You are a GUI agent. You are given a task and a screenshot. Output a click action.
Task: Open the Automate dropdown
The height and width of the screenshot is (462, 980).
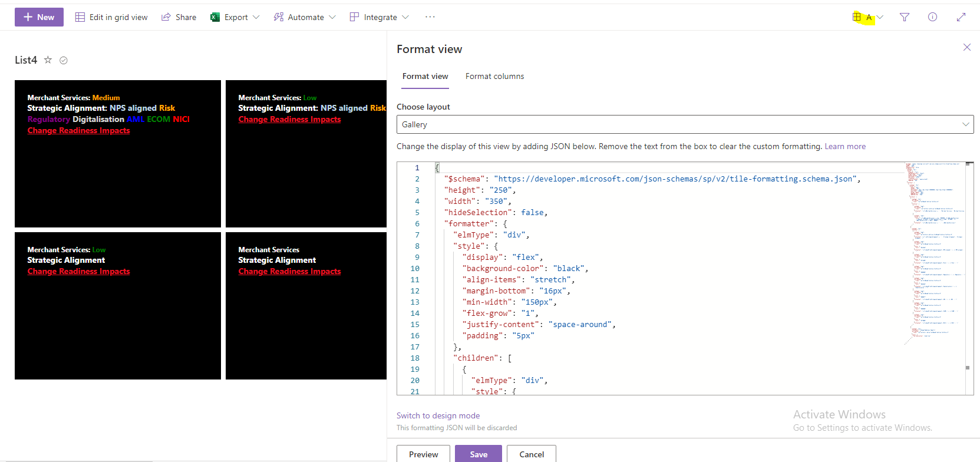(305, 17)
